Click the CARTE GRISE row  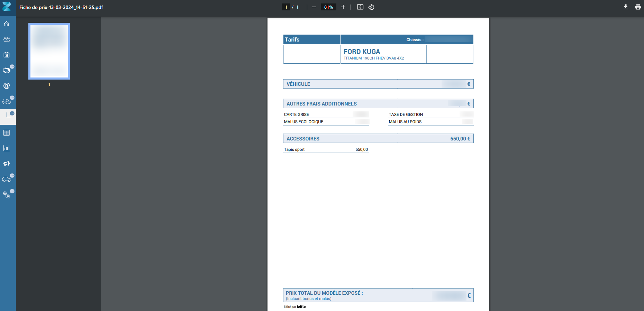326,115
